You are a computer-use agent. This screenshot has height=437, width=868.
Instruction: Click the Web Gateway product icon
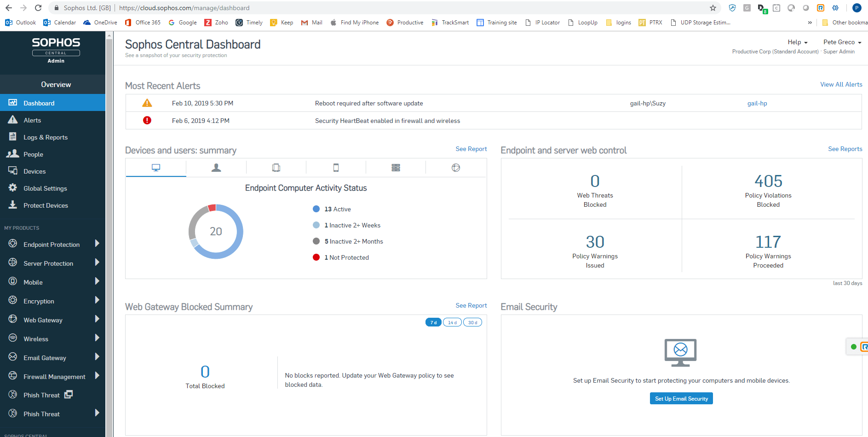click(13, 319)
